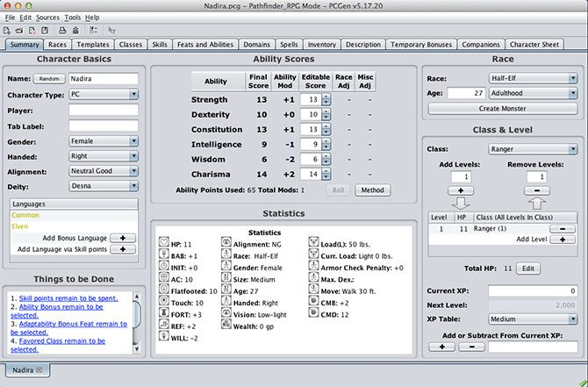The width and height of the screenshot is (588, 387).
Task: Click the Edit Total HP button
Action: (x=528, y=269)
